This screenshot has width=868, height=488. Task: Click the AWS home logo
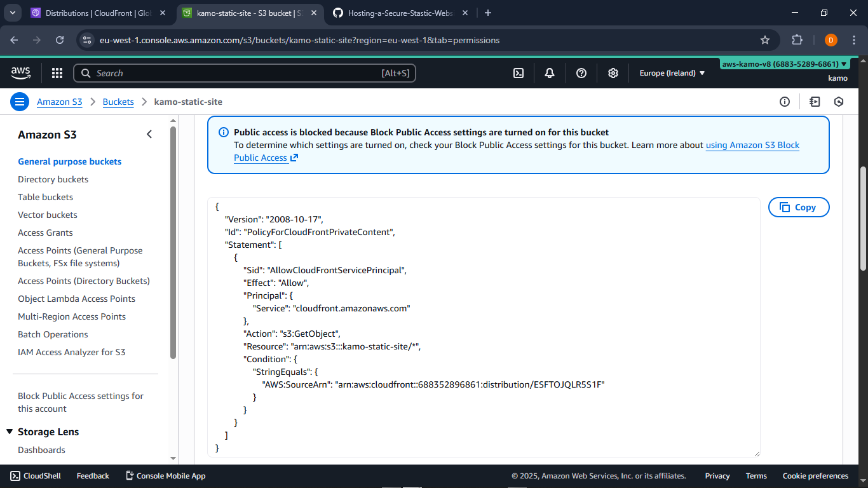pyautogui.click(x=20, y=73)
